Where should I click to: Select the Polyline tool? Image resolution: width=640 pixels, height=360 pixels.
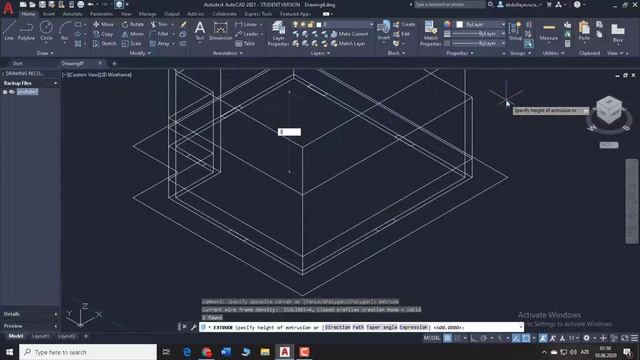[26, 31]
